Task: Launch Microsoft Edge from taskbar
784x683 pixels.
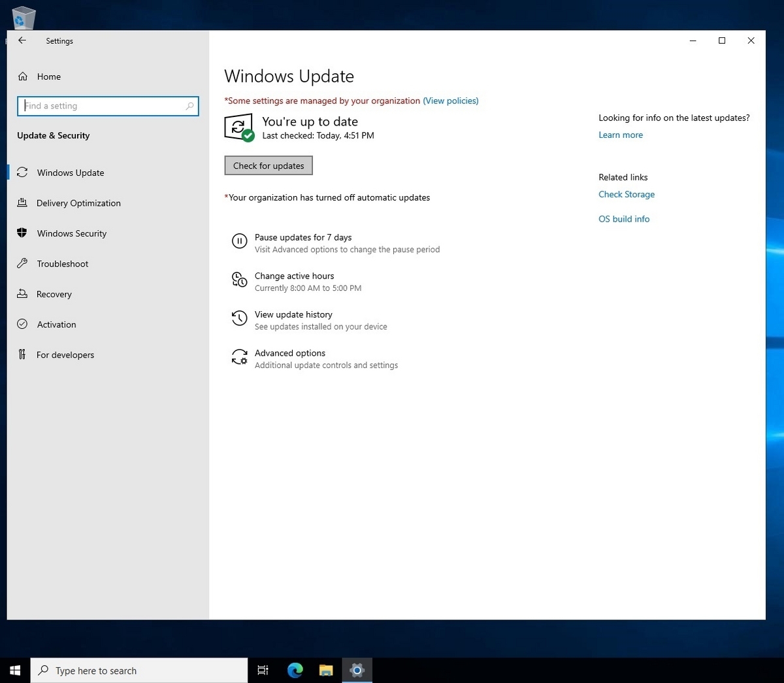Action: pyautogui.click(x=295, y=671)
